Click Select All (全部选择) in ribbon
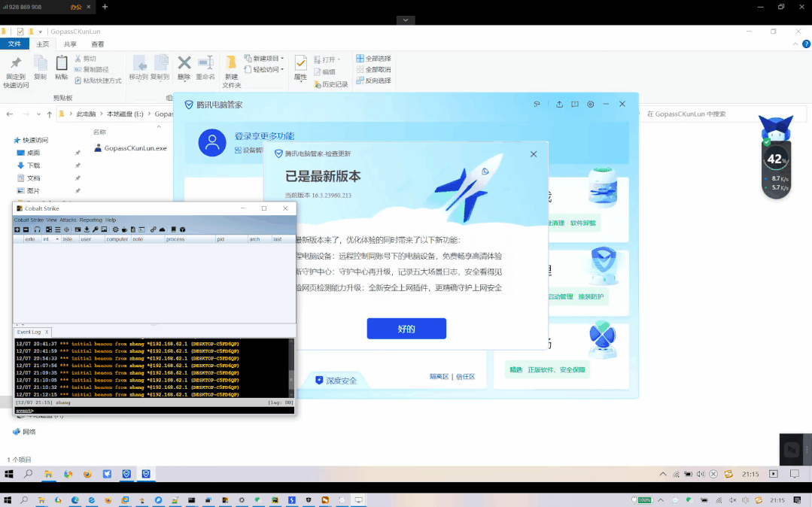Viewport: 812px width, 507px height. [373, 59]
